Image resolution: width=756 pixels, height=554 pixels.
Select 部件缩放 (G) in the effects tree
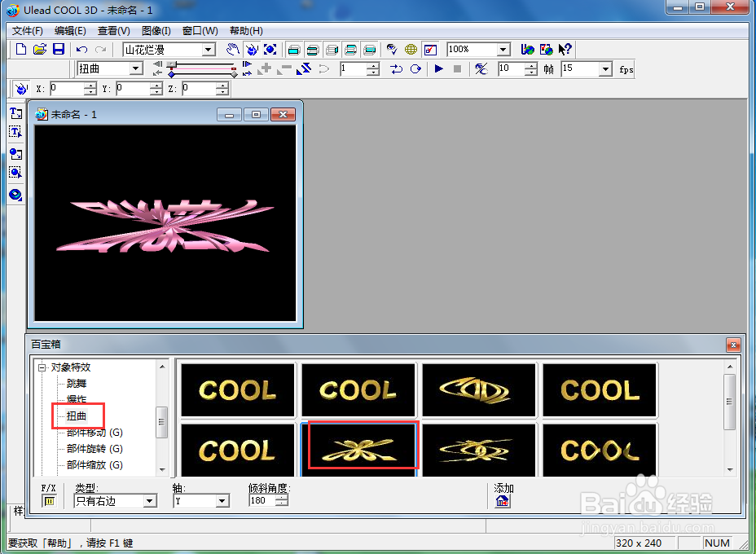pos(94,465)
